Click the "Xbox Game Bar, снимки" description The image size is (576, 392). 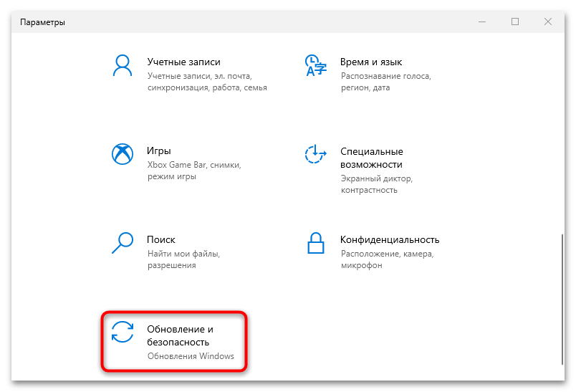tap(194, 165)
